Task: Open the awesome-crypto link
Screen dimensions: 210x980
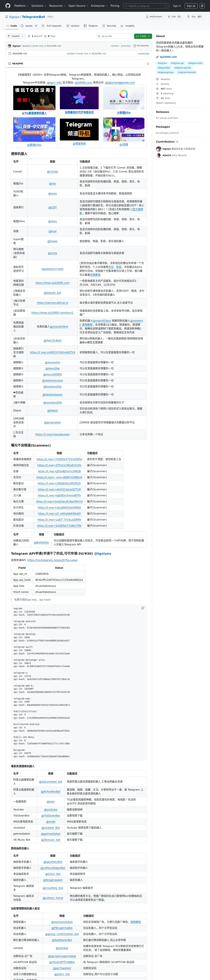Action: [x=53, y=269]
